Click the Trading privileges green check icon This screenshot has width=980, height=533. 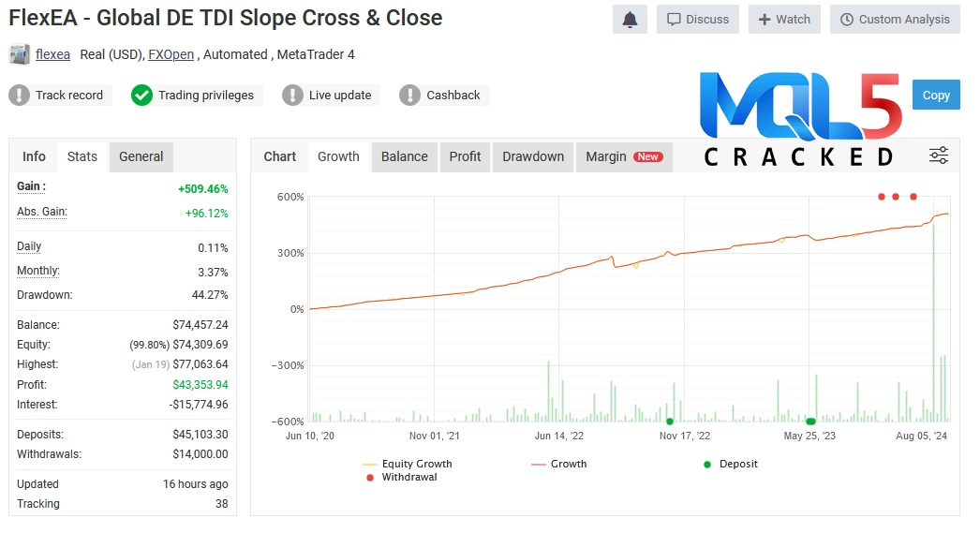[x=141, y=95]
